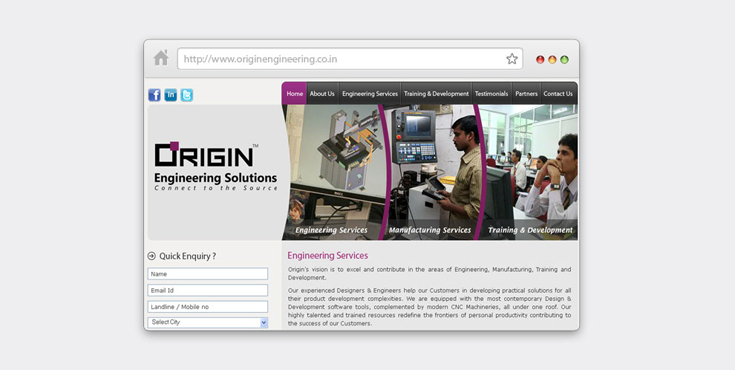This screenshot has height=370, width=735.
Task: Open the LinkedIn social icon
Action: 171,95
